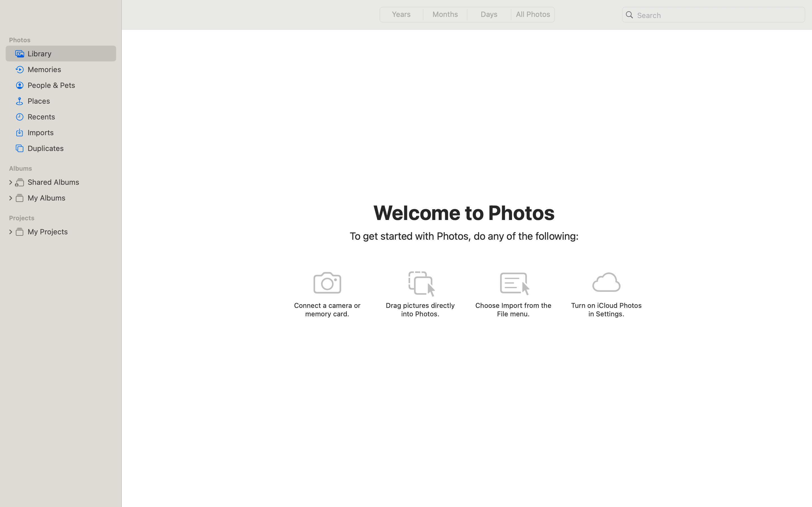
Task: Click the People & Pets icon
Action: tap(20, 85)
